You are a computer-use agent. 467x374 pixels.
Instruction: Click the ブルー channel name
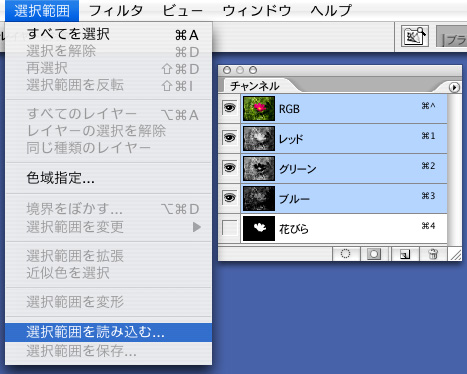[x=294, y=199]
